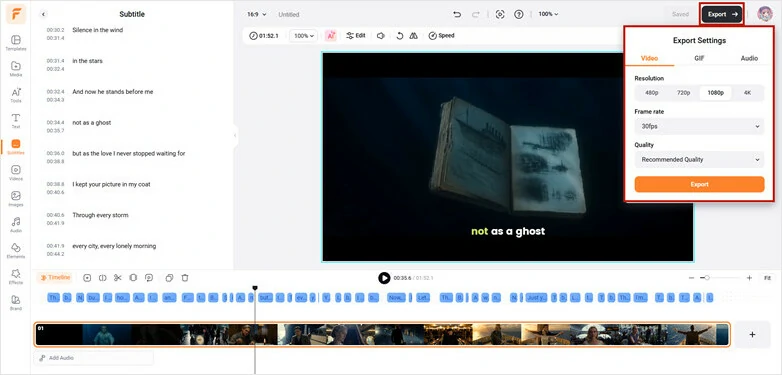Open the Effects panel in sidebar
782x375 pixels.
pos(16,276)
